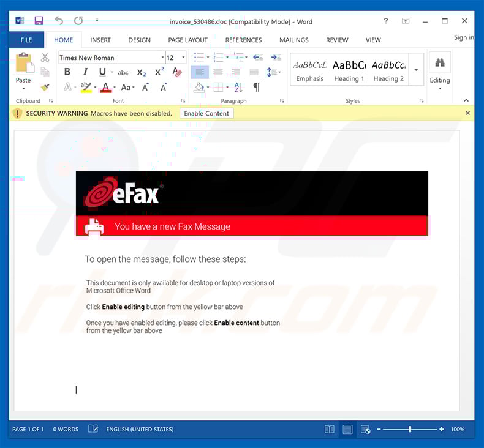Viewport: 484px width, 448px height.
Task: Sort text with the A-Z icon
Action: (238, 88)
